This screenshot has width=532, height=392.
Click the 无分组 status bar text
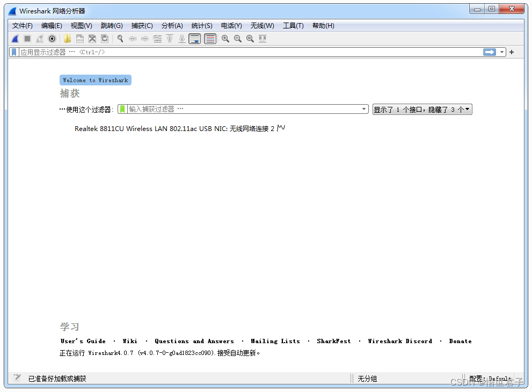367,379
